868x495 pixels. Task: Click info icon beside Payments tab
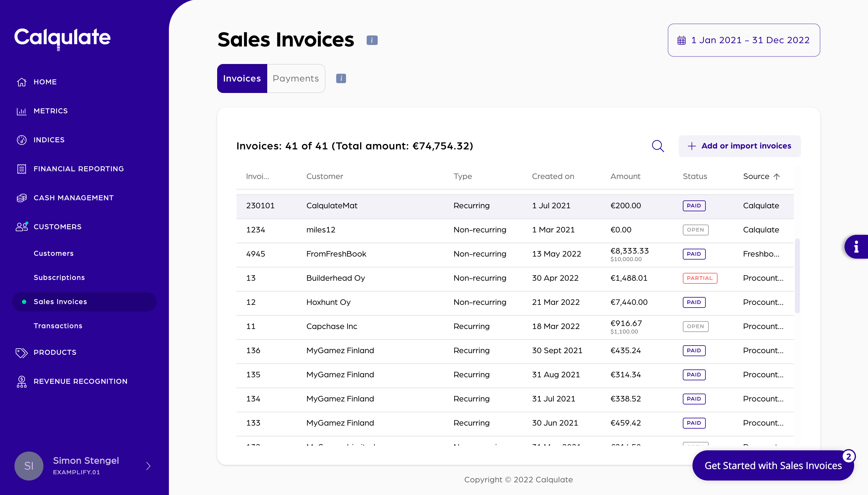point(341,78)
